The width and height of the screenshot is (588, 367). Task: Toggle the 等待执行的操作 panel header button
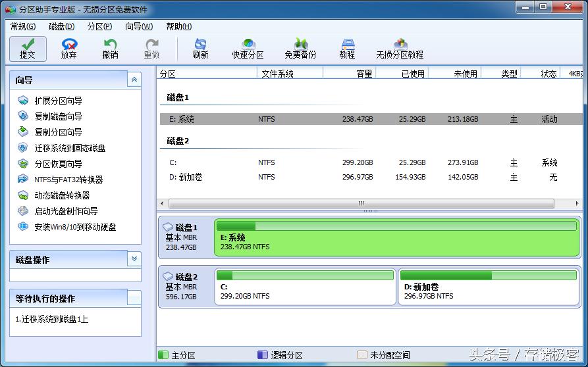134,298
